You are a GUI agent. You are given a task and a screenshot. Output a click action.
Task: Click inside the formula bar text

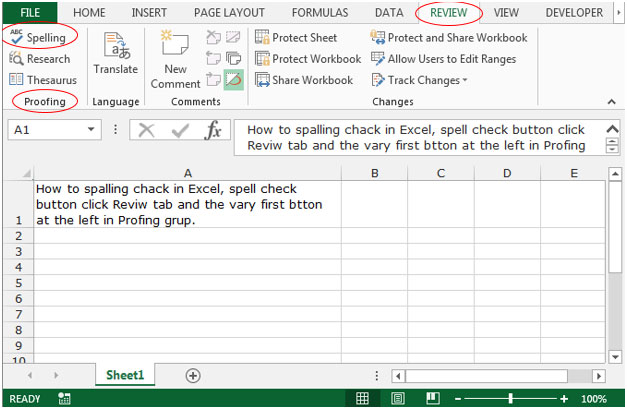(416, 137)
